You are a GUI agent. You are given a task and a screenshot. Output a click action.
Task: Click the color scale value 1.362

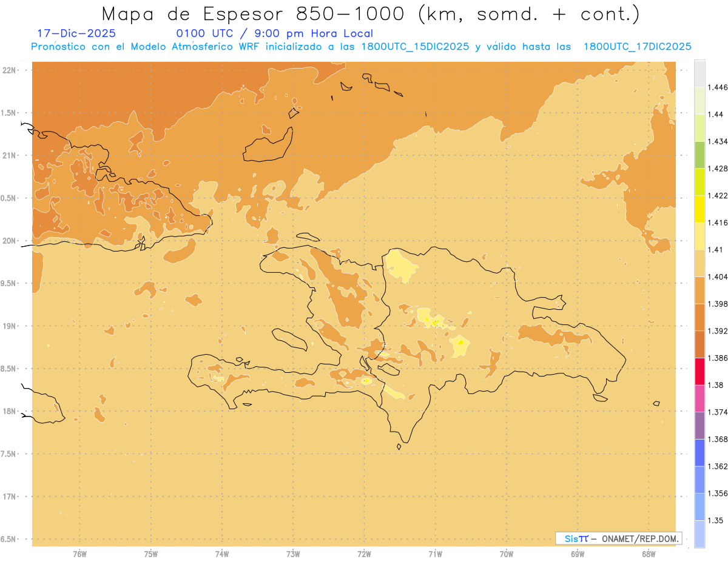719,466
